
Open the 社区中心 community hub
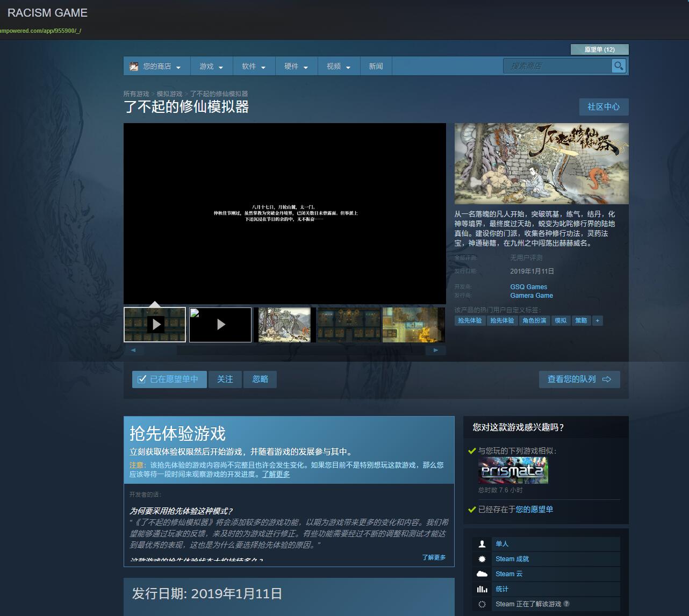[604, 106]
